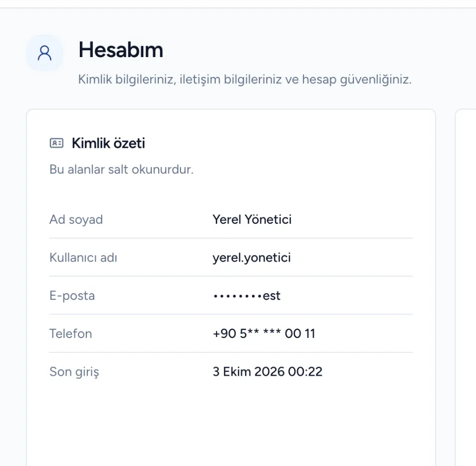Select the username yerel.yonetici
The image size is (476, 466).
(x=252, y=258)
